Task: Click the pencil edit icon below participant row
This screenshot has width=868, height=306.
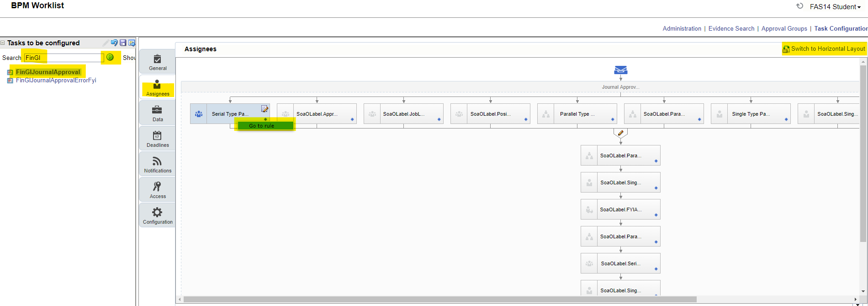Action: (x=620, y=133)
